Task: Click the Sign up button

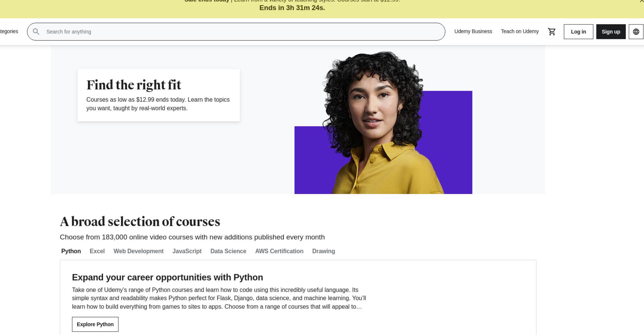Action: [611, 32]
